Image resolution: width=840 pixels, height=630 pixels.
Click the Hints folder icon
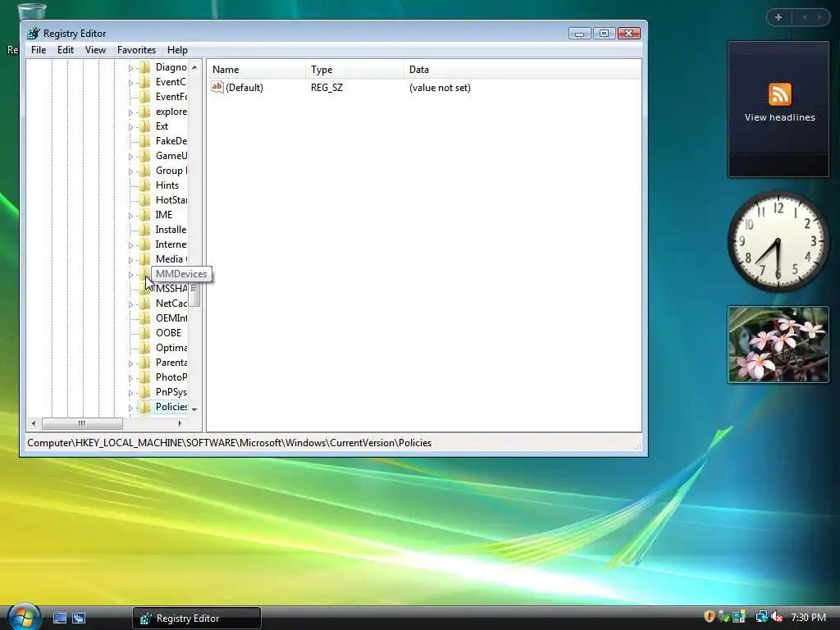pyautogui.click(x=144, y=185)
